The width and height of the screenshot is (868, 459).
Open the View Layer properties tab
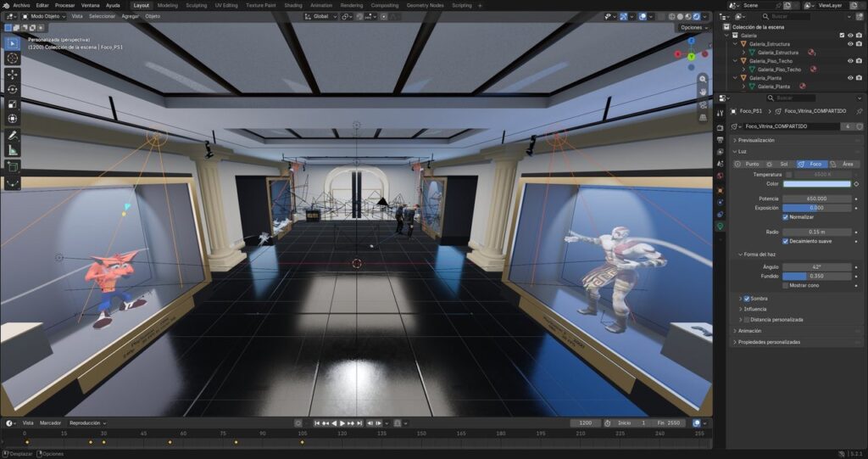(x=721, y=151)
